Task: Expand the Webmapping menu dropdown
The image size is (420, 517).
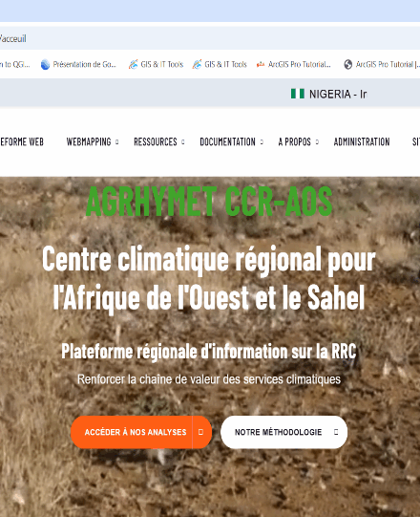Action: (117, 142)
